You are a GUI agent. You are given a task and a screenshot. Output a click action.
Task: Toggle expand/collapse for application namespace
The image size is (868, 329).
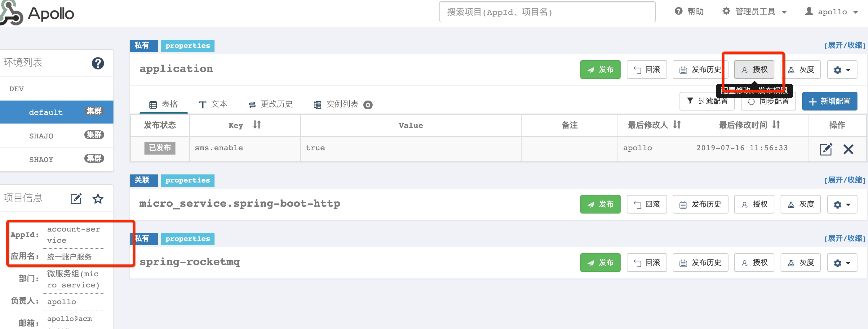click(x=845, y=45)
